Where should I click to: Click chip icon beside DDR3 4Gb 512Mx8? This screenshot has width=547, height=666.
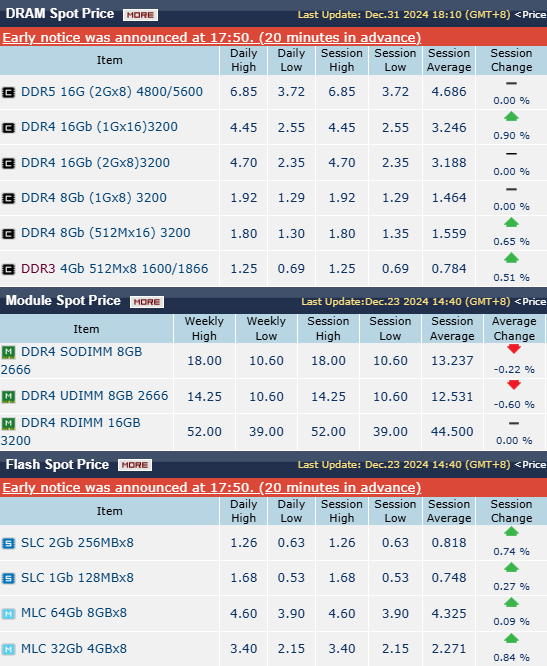8,269
